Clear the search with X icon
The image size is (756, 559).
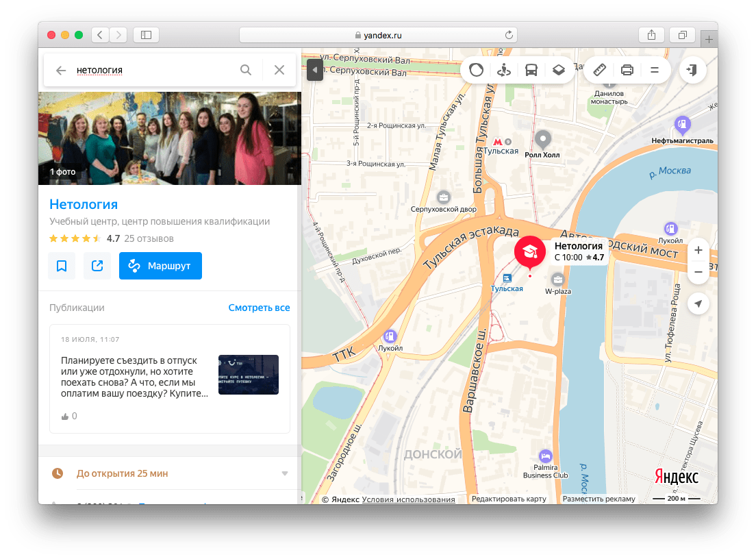279,70
